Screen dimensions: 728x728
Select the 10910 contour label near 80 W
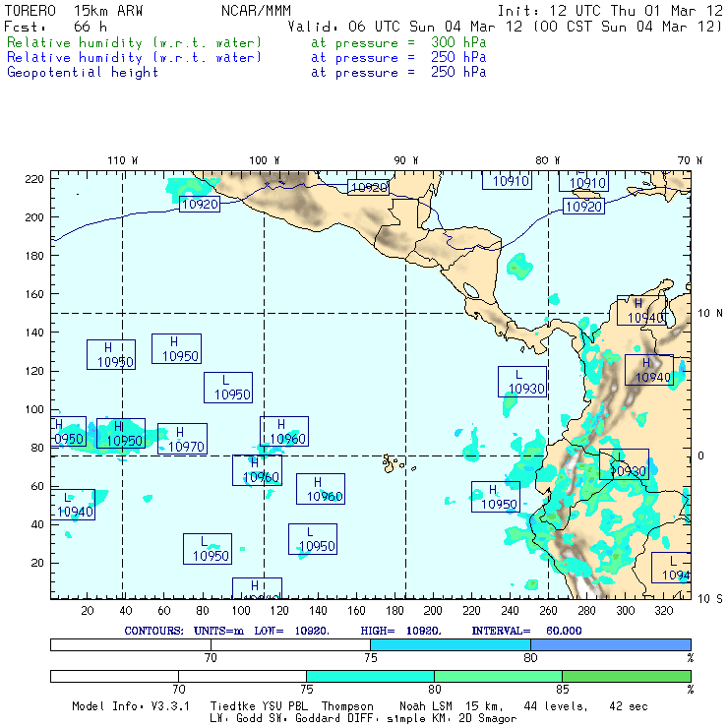tap(583, 181)
